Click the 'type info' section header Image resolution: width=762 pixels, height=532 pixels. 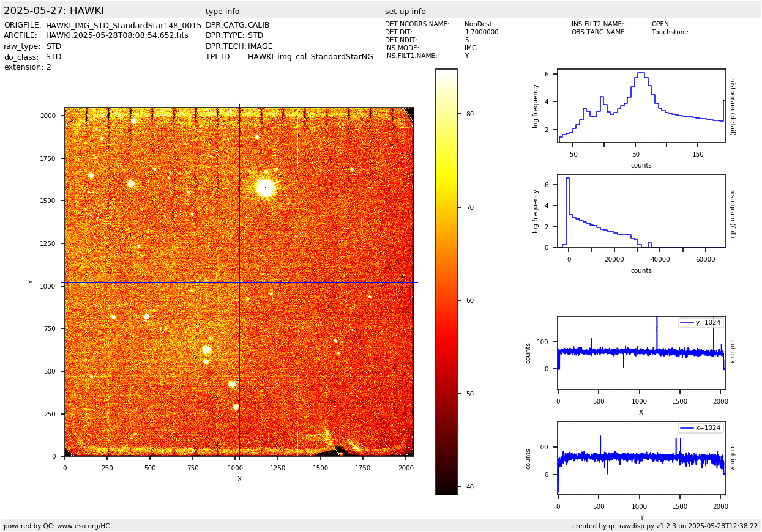pos(222,12)
